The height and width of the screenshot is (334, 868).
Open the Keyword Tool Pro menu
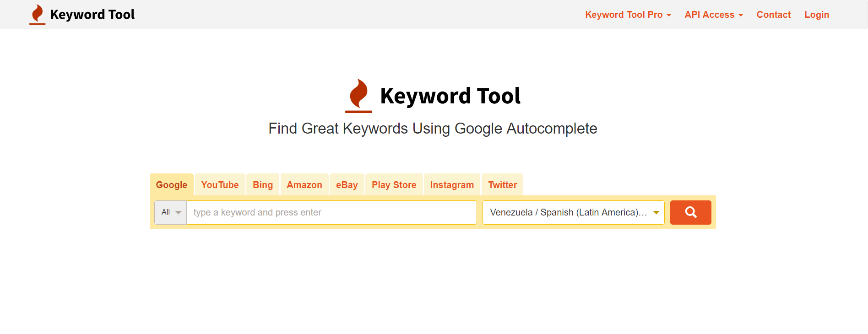628,15
